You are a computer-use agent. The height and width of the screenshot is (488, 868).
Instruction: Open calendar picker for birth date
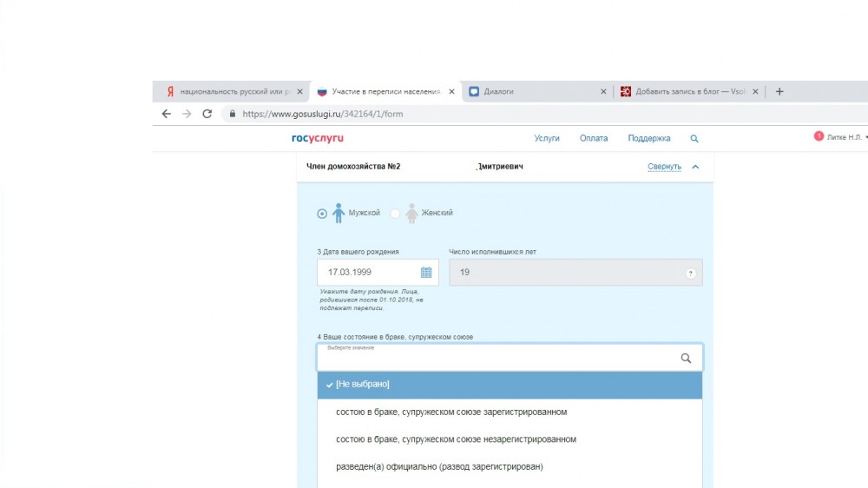426,273
